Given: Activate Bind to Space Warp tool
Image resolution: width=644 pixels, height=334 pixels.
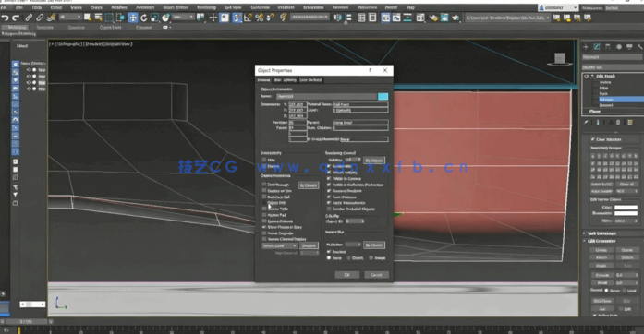Looking at the screenshot, I should tap(51, 18).
